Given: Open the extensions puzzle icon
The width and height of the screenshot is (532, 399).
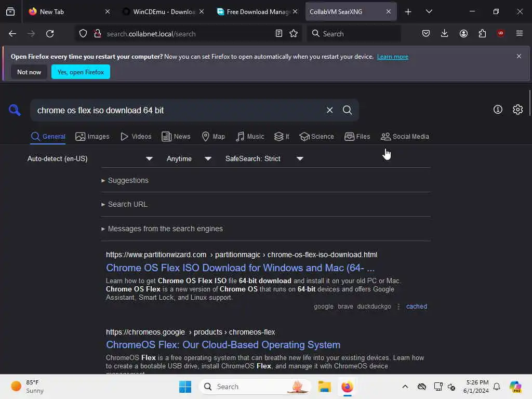Looking at the screenshot, I should (x=482, y=34).
